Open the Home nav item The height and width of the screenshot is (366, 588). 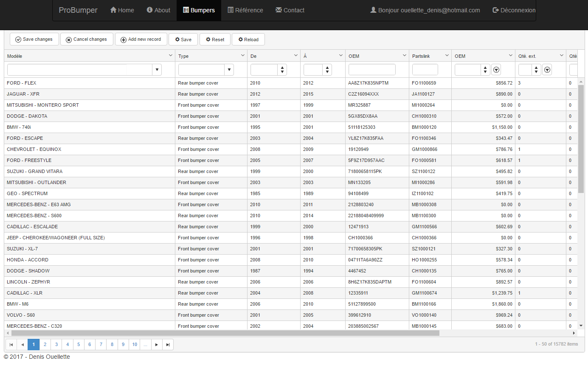point(122,10)
